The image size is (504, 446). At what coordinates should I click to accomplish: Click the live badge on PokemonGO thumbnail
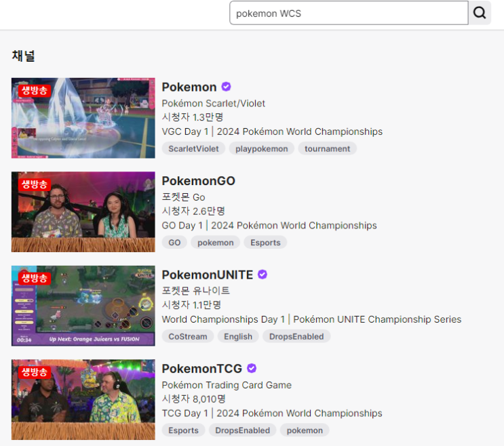(x=35, y=184)
